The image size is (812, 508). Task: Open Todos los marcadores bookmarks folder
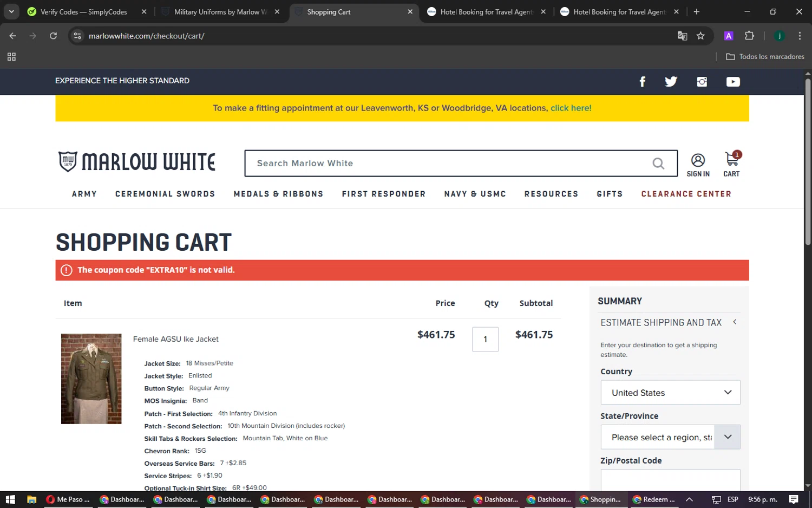point(765,57)
